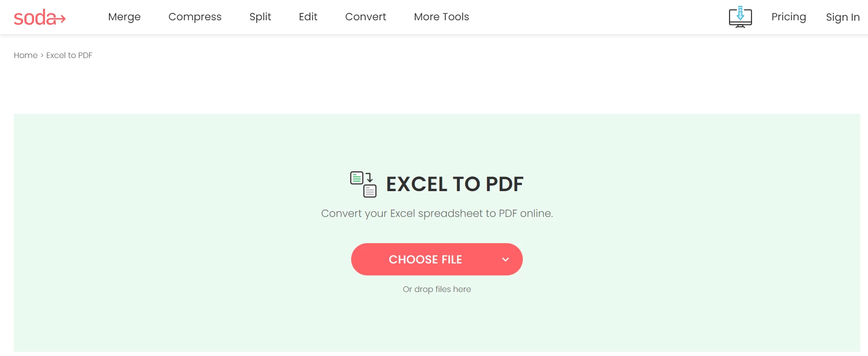Click the Excel to PDF conversion icon
This screenshot has height=356, width=868.
tap(363, 184)
